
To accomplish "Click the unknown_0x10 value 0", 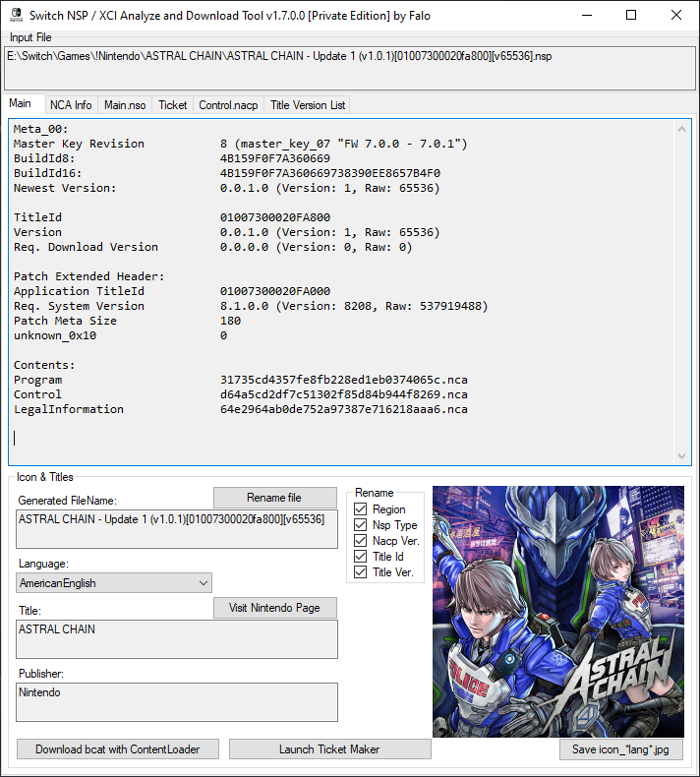I will pyautogui.click(x=223, y=336).
